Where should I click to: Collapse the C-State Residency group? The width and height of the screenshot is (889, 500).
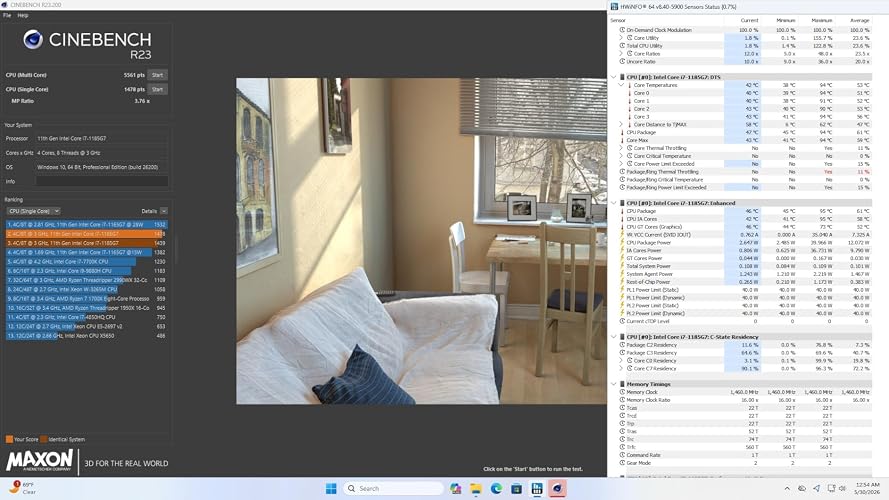click(x=613, y=337)
